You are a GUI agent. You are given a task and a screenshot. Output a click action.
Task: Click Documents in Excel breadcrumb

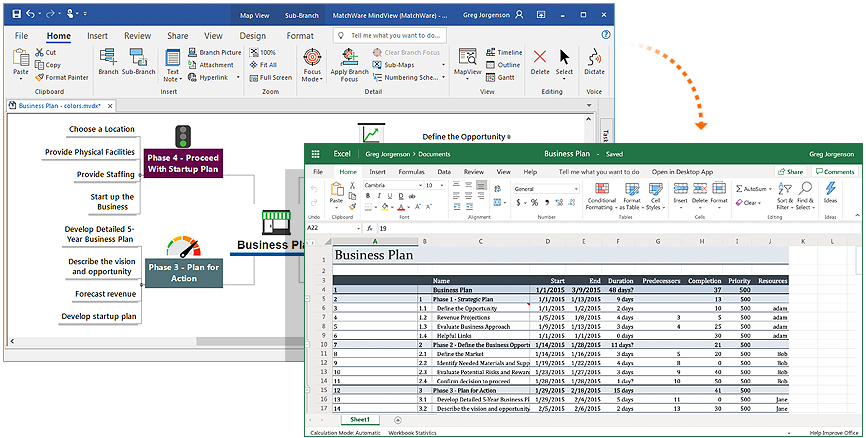click(434, 154)
